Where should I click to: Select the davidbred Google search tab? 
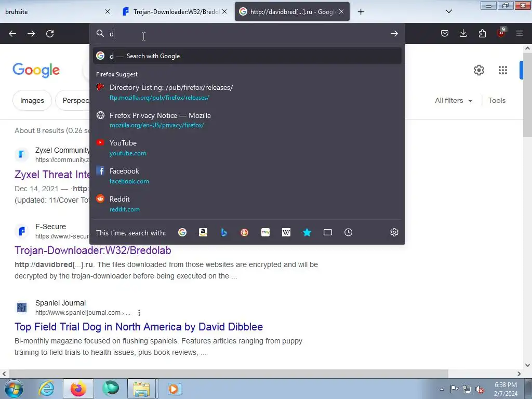[292, 11]
